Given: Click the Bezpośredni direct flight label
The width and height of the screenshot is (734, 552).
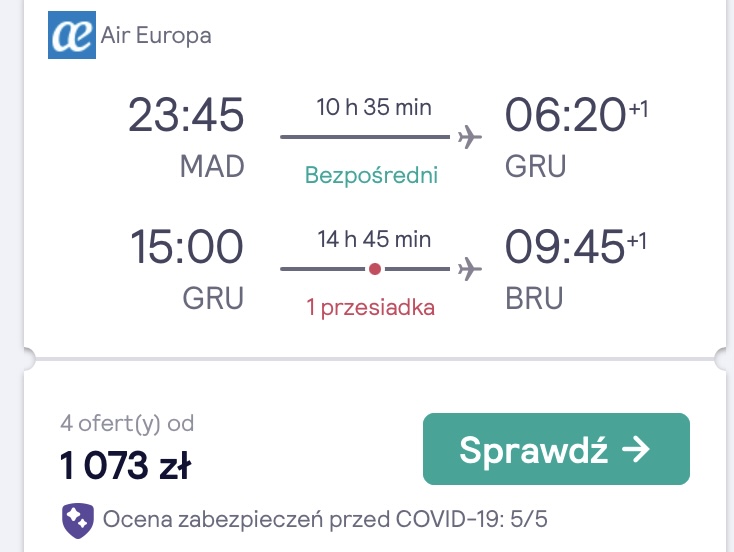Looking at the screenshot, I should pyautogui.click(x=371, y=176).
